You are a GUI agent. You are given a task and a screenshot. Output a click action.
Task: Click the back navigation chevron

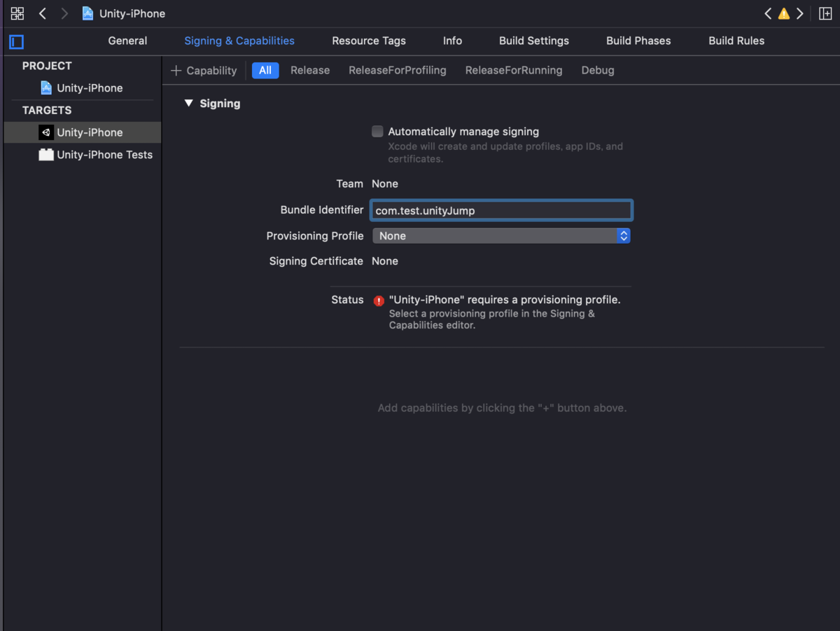pyautogui.click(x=43, y=13)
